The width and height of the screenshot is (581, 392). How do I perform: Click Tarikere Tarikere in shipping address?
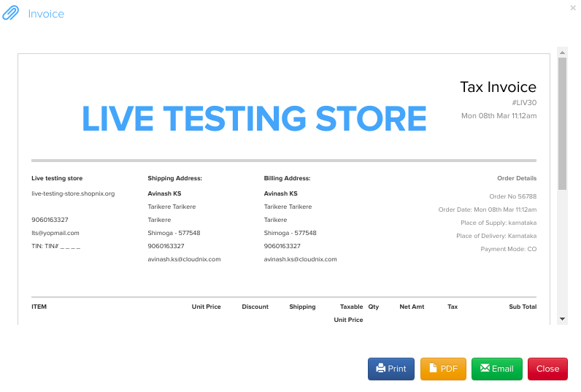(172, 207)
